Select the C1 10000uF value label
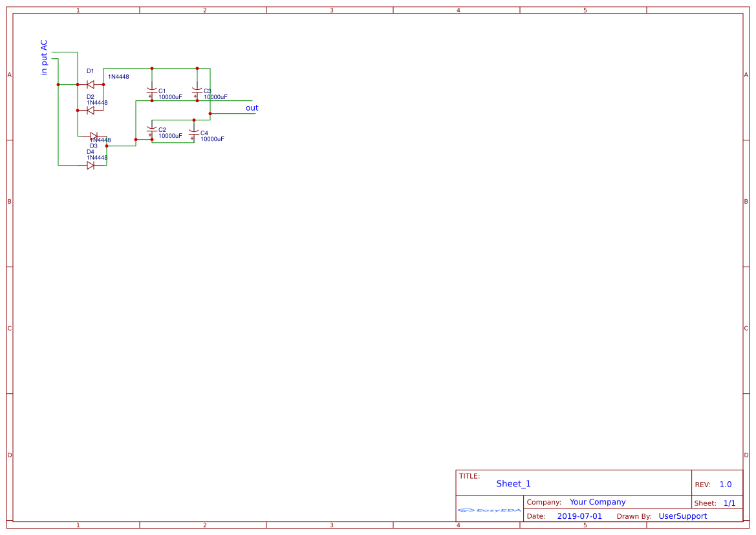 pos(170,97)
